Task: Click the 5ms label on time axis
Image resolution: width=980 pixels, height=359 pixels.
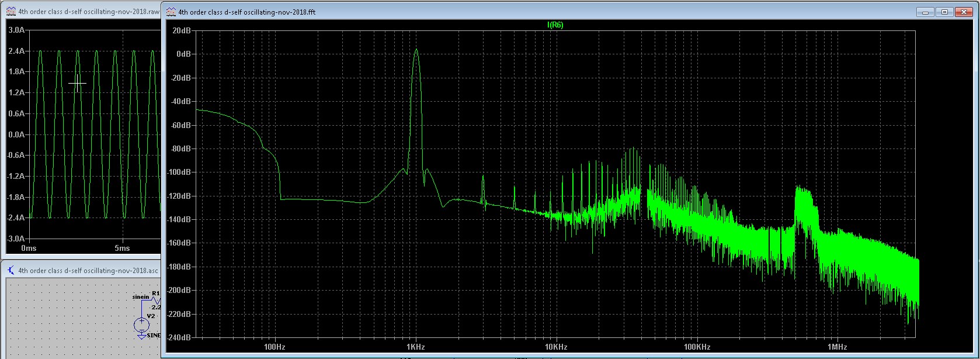Action: 122,248
